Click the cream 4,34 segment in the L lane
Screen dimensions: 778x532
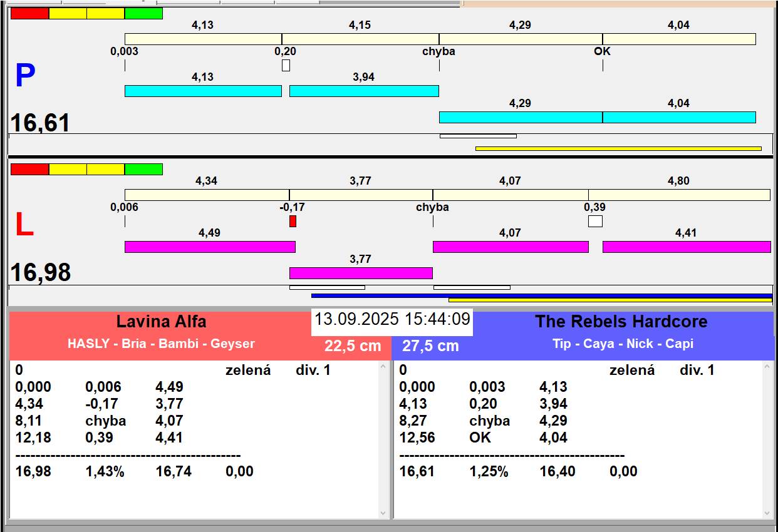click(x=207, y=195)
